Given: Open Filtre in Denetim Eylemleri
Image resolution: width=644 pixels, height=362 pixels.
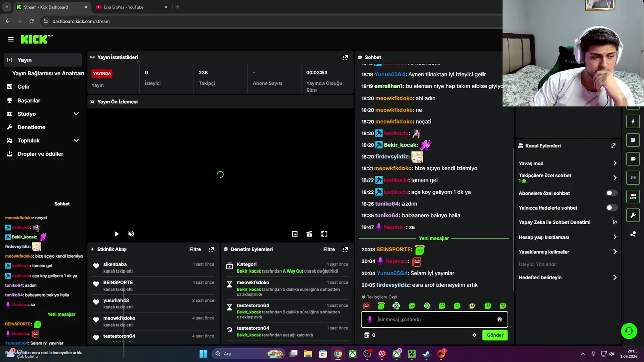Looking at the screenshot, I should (329, 249).
